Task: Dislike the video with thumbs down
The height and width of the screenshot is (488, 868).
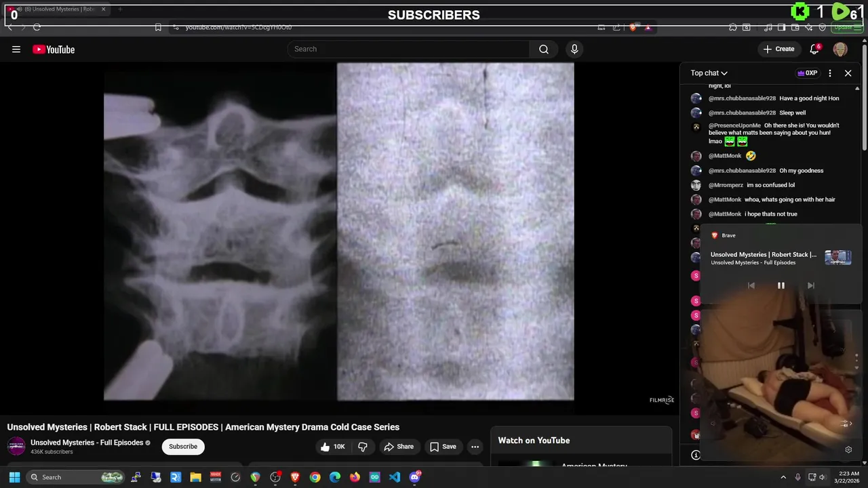Action: point(363,447)
